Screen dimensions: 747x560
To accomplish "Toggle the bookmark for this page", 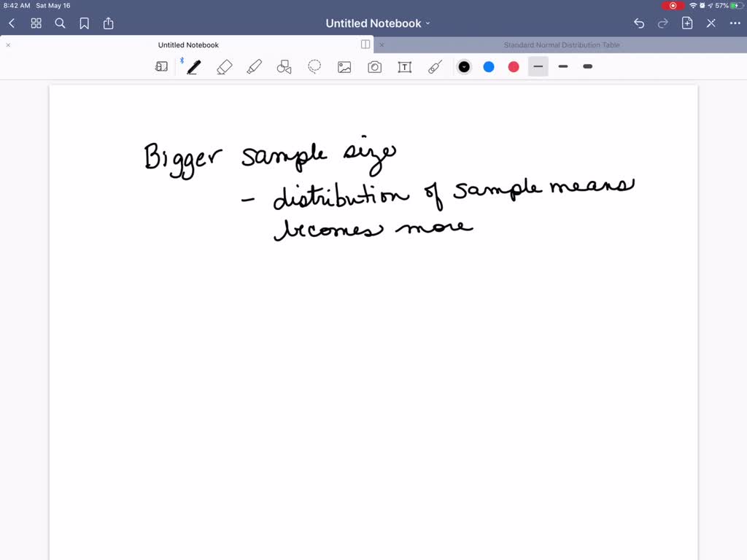I will pos(84,23).
